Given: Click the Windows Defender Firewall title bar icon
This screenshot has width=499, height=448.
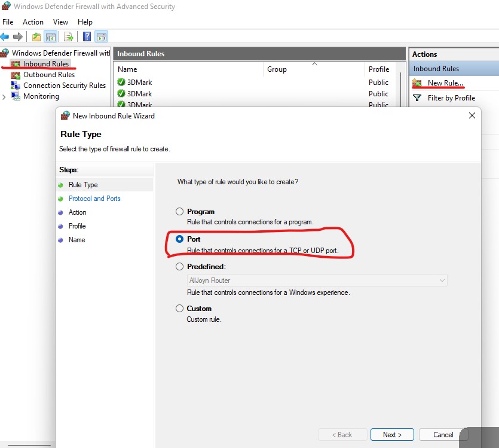Looking at the screenshot, I should click(6, 7).
